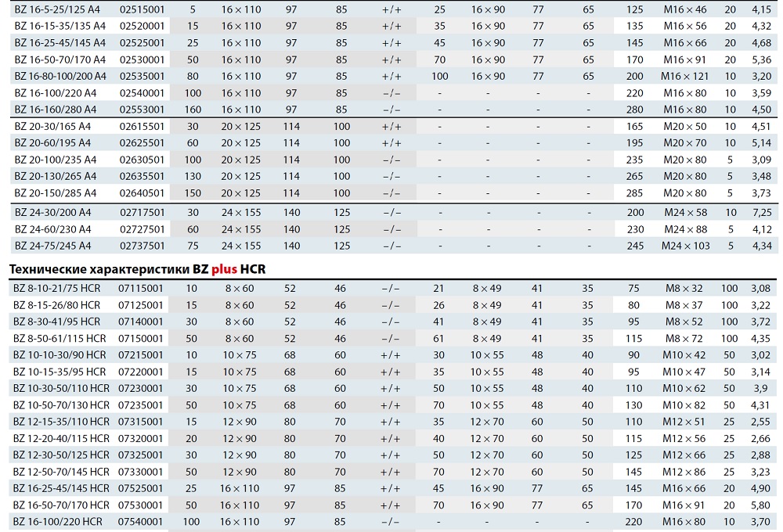Select the BZ 20-30/165 A4 row label

[x=52, y=126]
